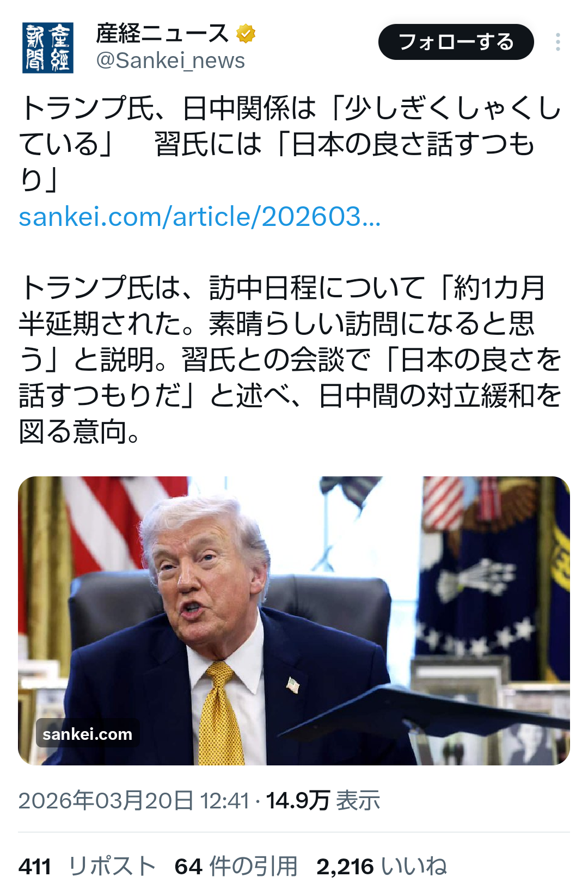This screenshot has width=588, height=883.
Task: Show the 2,216 いいね likes list
Action: coord(382,866)
